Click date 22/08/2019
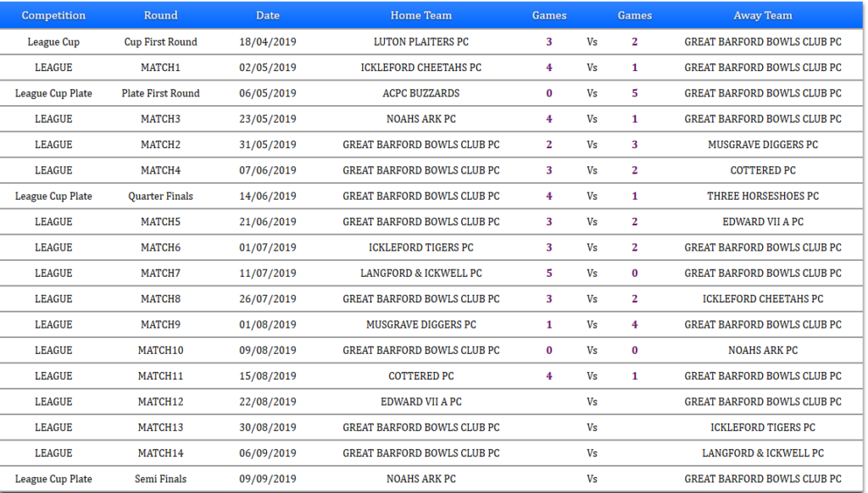Image resolution: width=868 pixels, height=493 pixels. click(267, 402)
